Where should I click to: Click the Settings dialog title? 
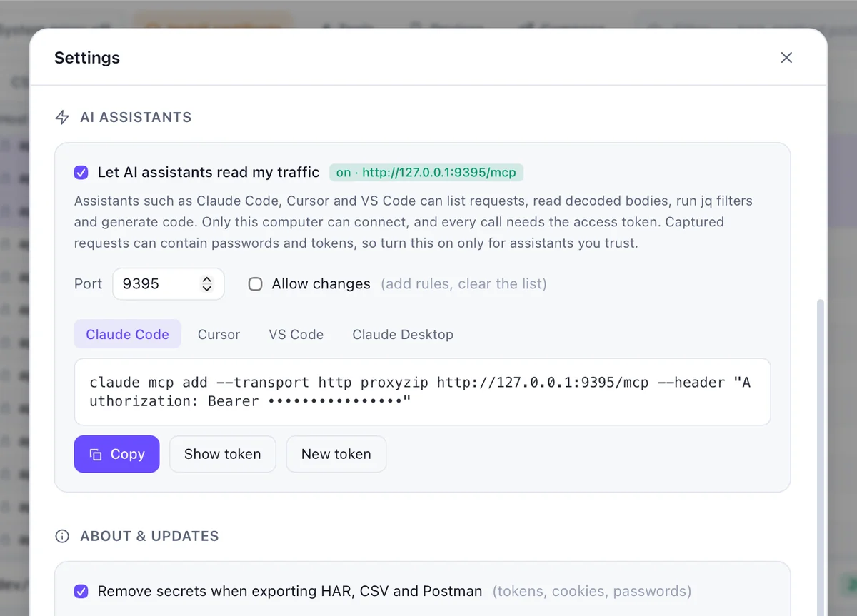(87, 58)
